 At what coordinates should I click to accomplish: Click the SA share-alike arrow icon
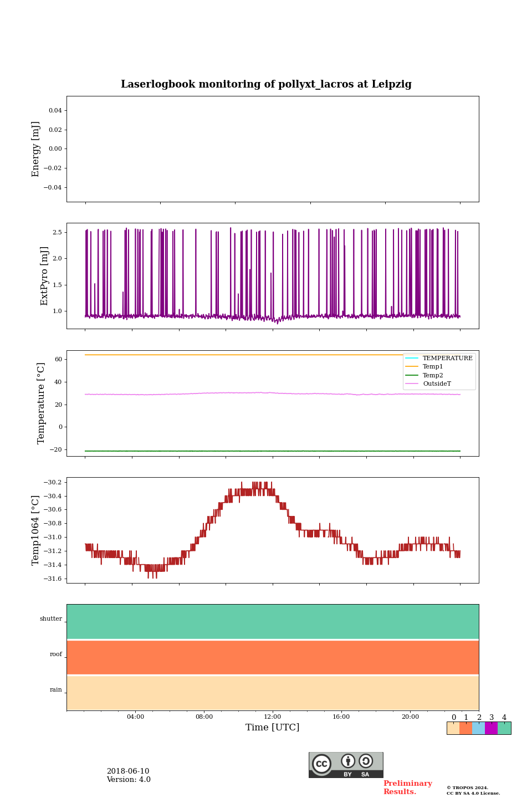tap(366, 761)
